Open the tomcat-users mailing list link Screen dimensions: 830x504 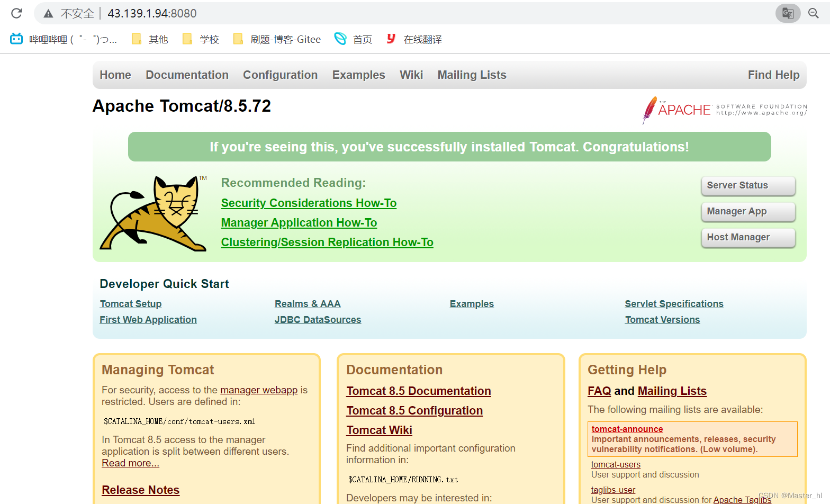[x=616, y=465]
